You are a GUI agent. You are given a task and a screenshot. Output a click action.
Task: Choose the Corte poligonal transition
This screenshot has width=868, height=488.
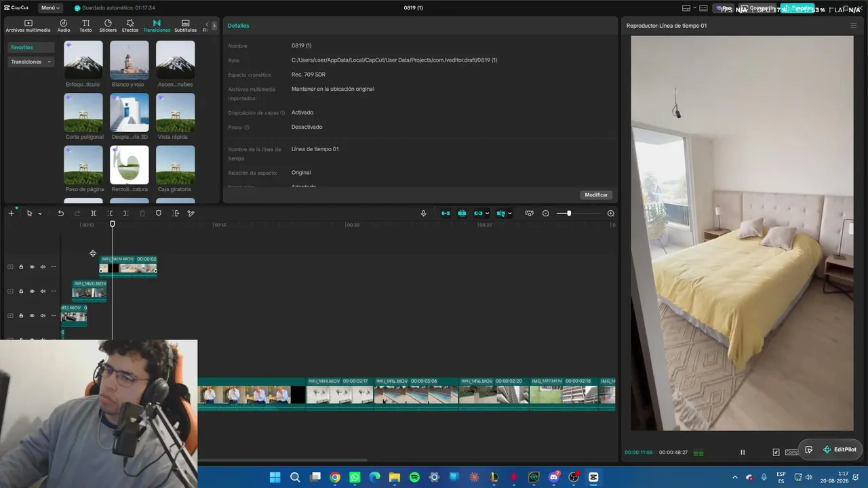tap(83, 117)
